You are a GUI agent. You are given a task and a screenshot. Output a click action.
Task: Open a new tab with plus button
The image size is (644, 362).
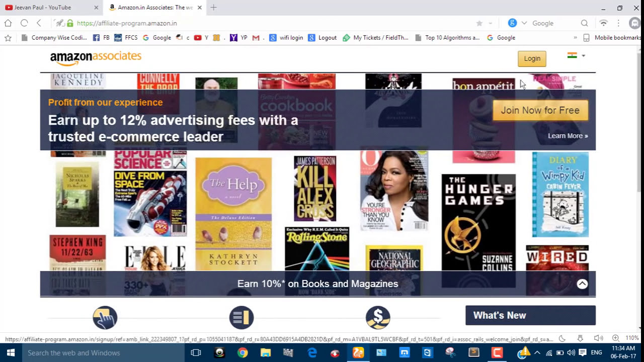click(x=214, y=8)
